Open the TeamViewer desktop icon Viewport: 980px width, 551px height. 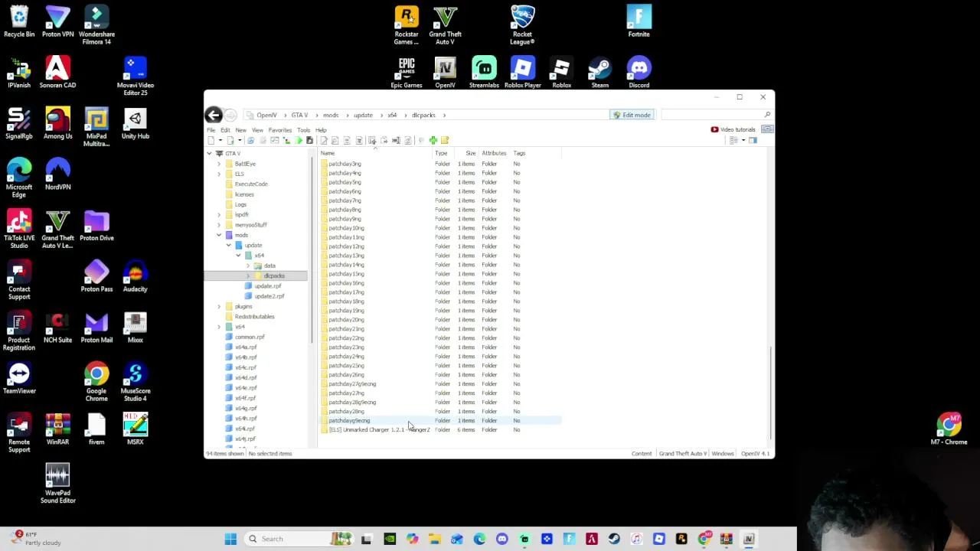[19, 379]
